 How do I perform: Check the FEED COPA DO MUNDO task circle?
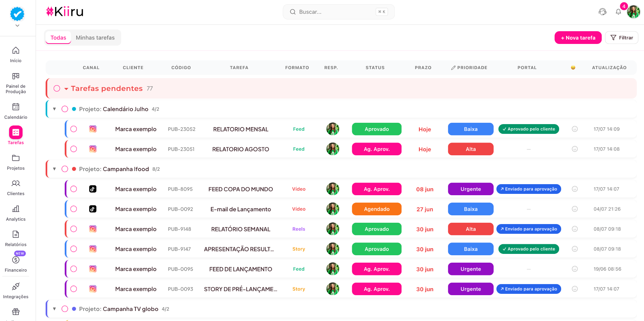pyautogui.click(x=74, y=189)
